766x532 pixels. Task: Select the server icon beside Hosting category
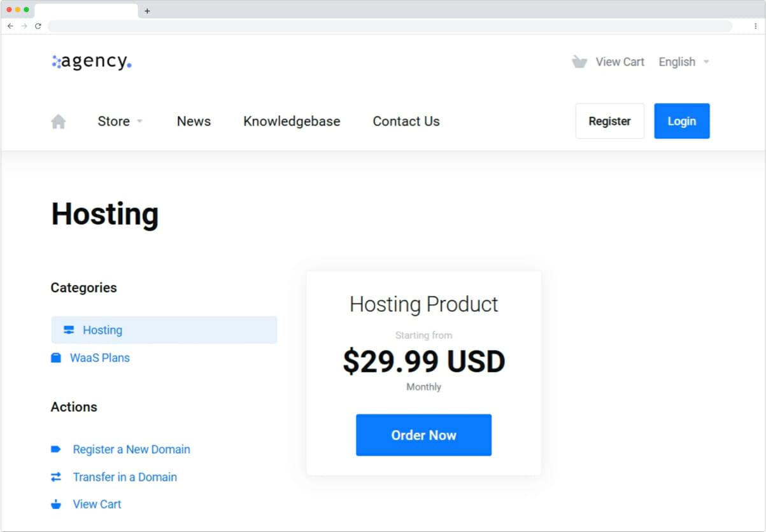[x=68, y=330]
